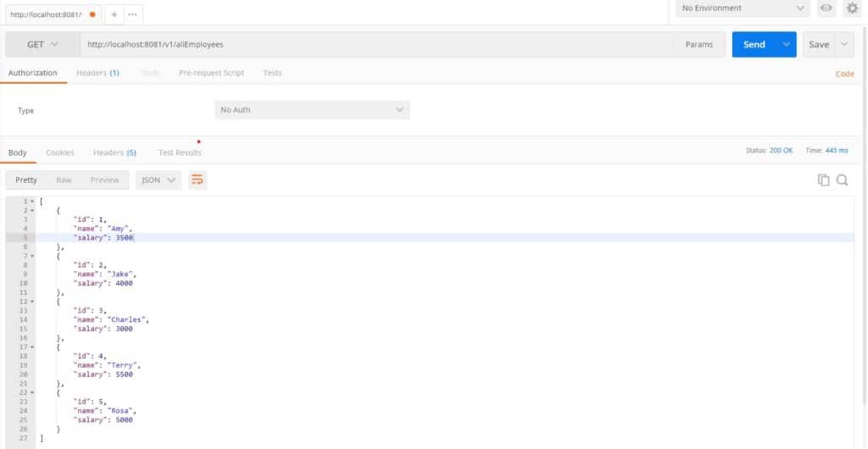This screenshot has height=449, width=868.
Task: Toggle the wrap lines icon
Action: click(x=198, y=180)
